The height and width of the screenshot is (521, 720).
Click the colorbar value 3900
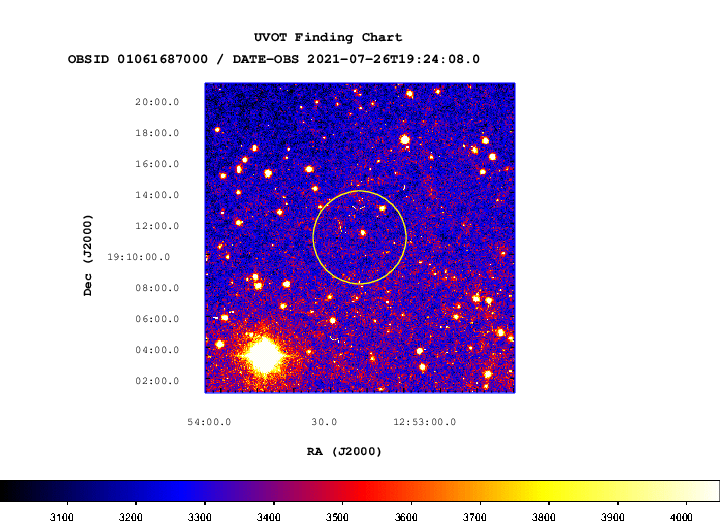point(612,517)
